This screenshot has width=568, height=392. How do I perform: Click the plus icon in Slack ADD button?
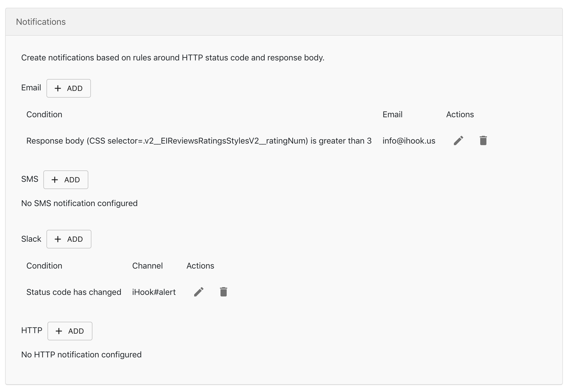tap(58, 239)
